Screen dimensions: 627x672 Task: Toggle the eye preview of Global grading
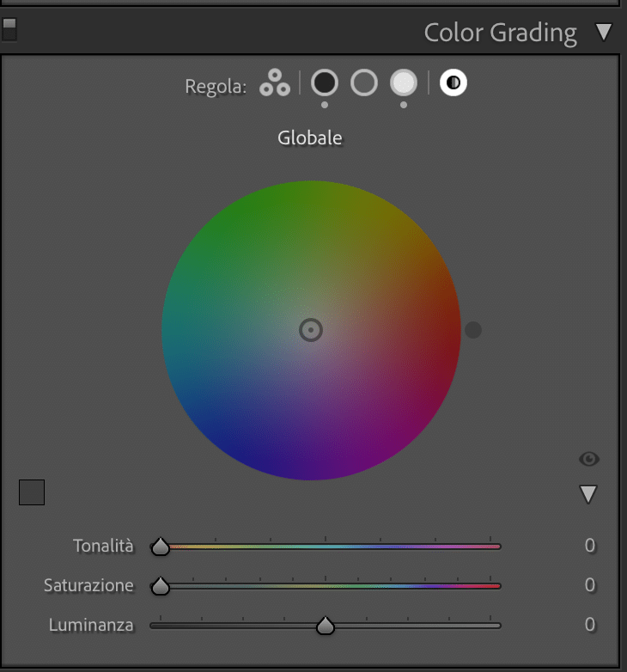coord(589,459)
